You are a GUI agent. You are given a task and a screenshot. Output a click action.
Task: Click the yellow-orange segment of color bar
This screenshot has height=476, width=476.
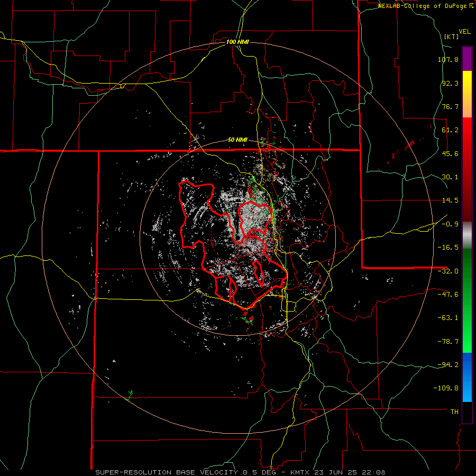tap(467, 94)
